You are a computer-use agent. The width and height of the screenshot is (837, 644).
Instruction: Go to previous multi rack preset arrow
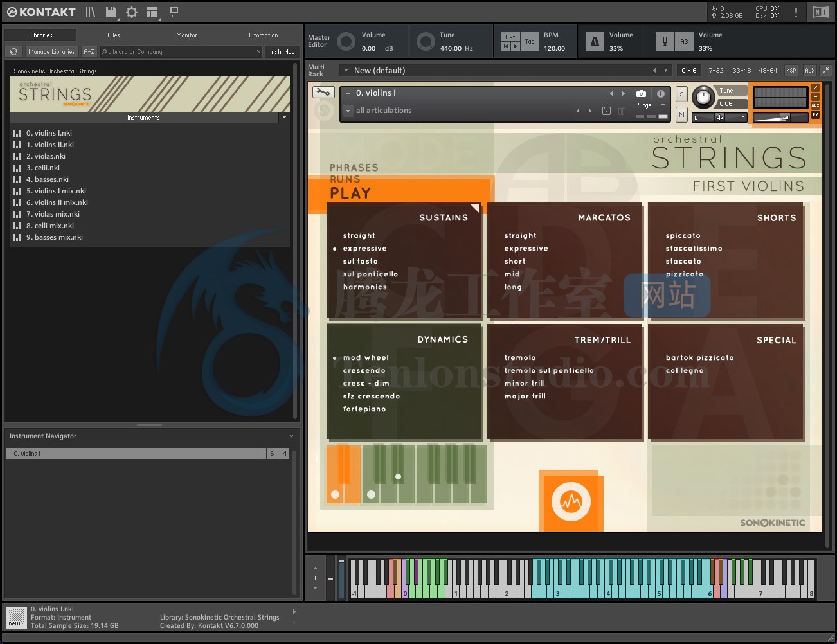click(654, 71)
